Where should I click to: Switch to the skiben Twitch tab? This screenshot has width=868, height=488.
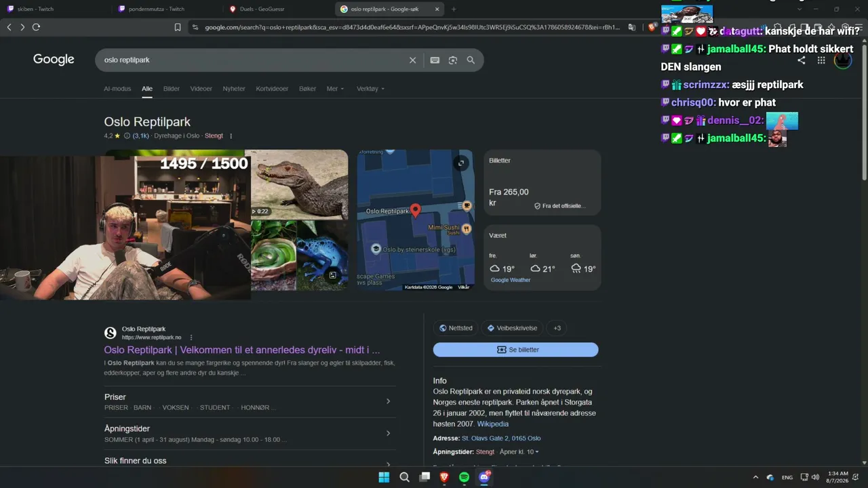[56, 9]
